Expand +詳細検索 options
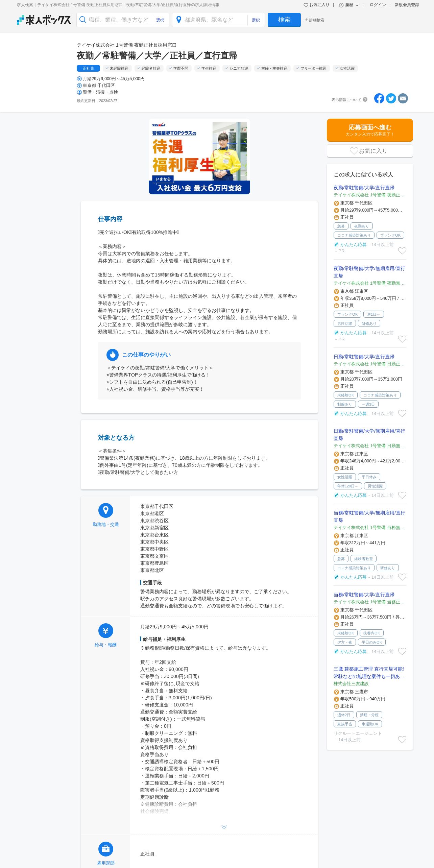Screen dimensions: 434x868 click(x=315, y=20)
